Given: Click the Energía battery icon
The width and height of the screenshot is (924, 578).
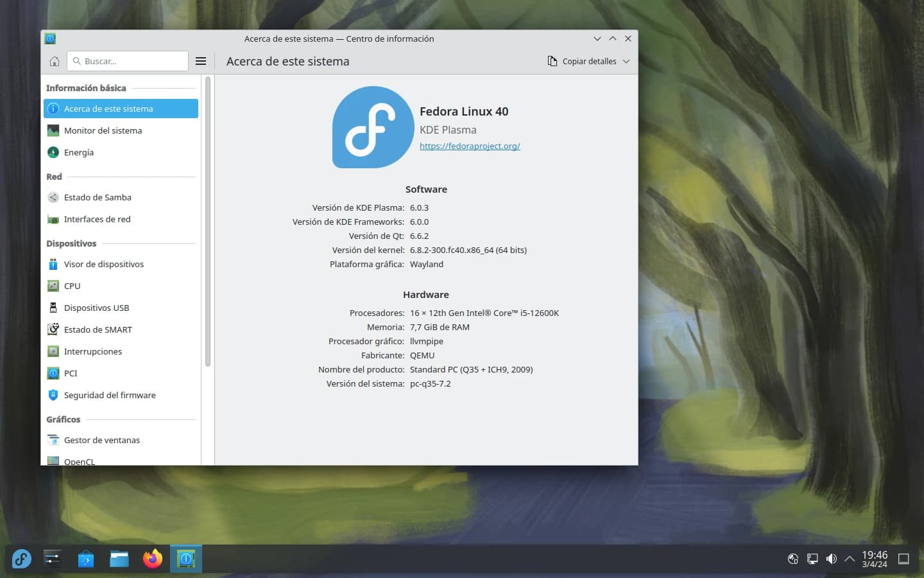Looking at the screenshot, I should (53, 152).
